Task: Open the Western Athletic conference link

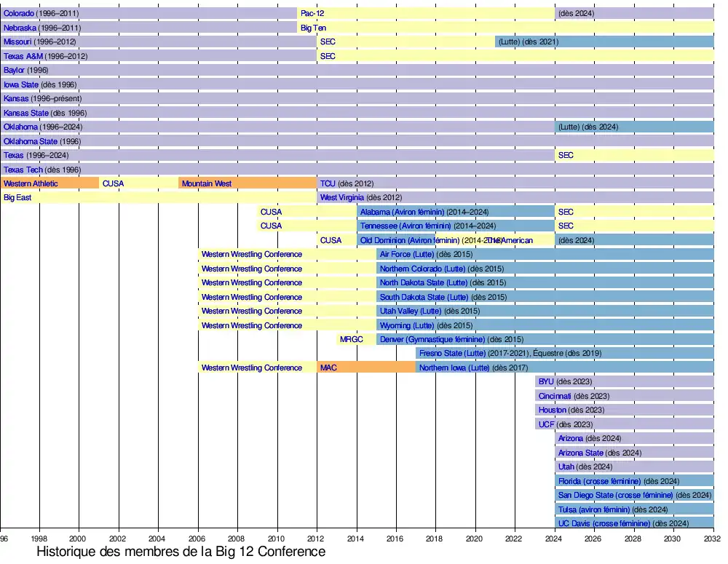Action: [31, 183]
